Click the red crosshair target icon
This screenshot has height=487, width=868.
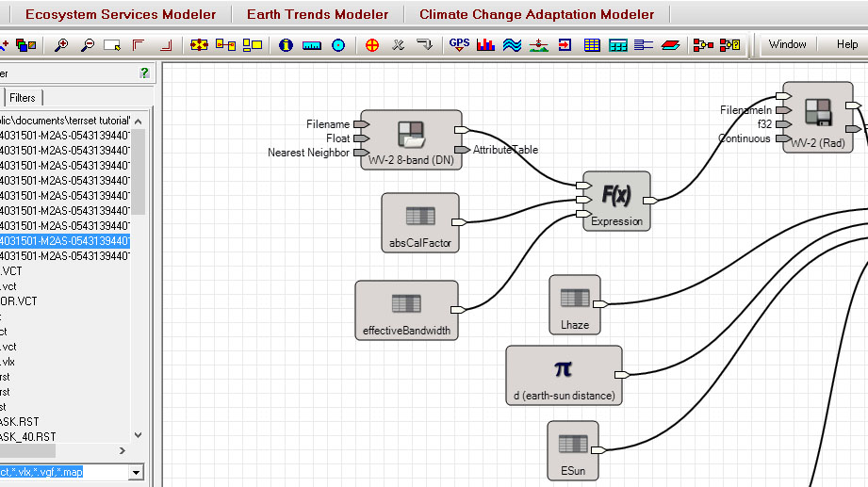tap(372, 44)
